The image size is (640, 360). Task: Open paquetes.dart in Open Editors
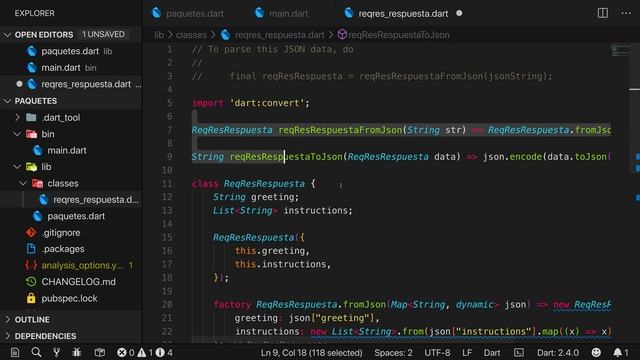71,51
